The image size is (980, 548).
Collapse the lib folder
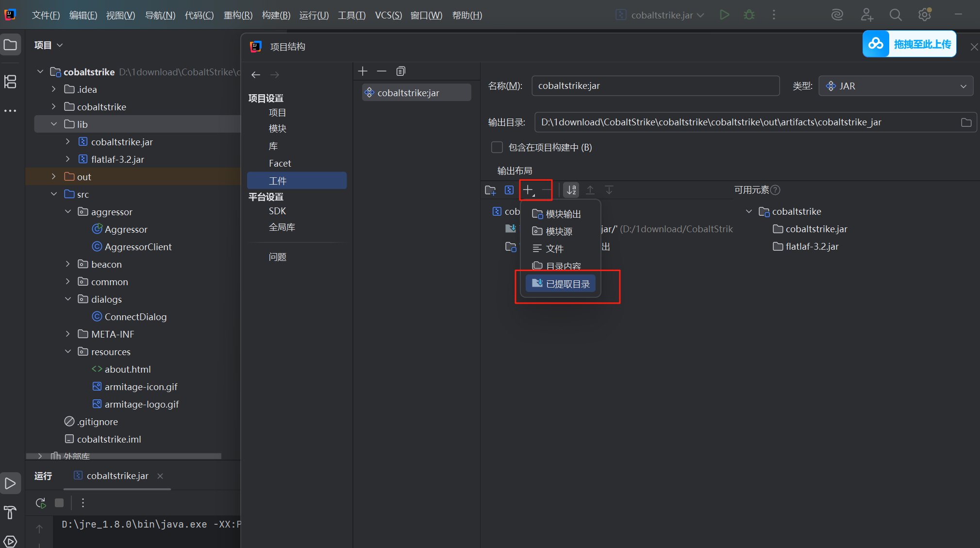[54, 124]
